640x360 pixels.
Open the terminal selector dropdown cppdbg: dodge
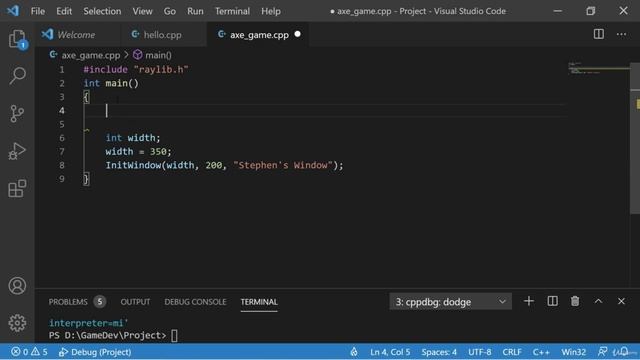[451, 302]
